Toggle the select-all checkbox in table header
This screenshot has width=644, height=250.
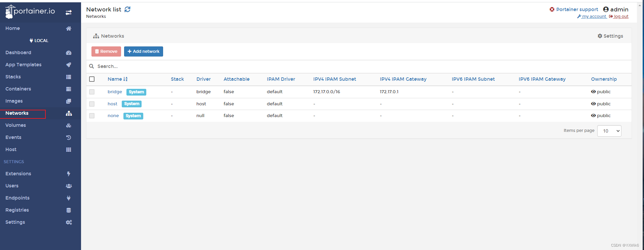point(92,79)
